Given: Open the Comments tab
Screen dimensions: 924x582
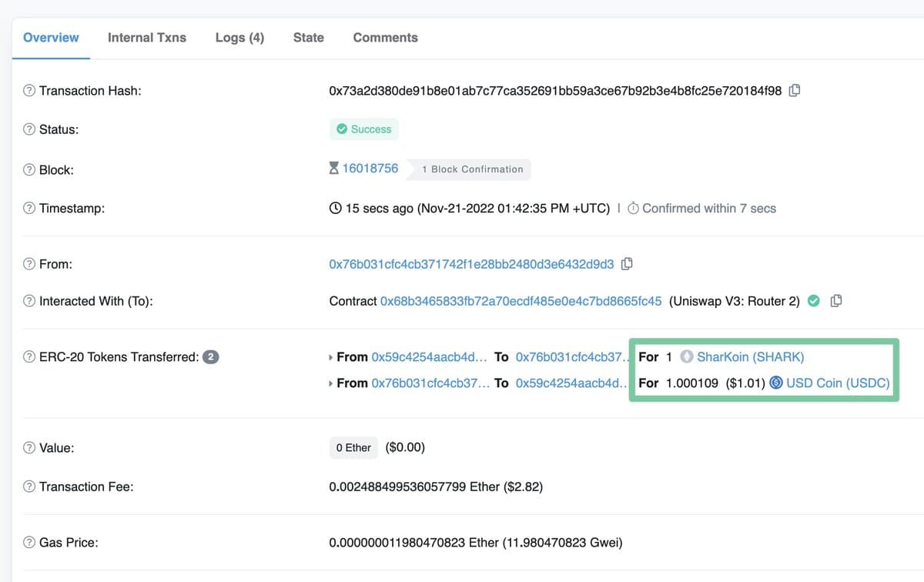Looking at the screenshot, I should coord(385,38).
